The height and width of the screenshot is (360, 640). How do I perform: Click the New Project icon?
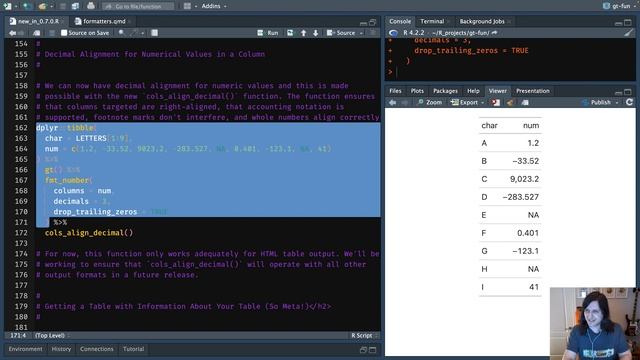click(x=27, y=6)
